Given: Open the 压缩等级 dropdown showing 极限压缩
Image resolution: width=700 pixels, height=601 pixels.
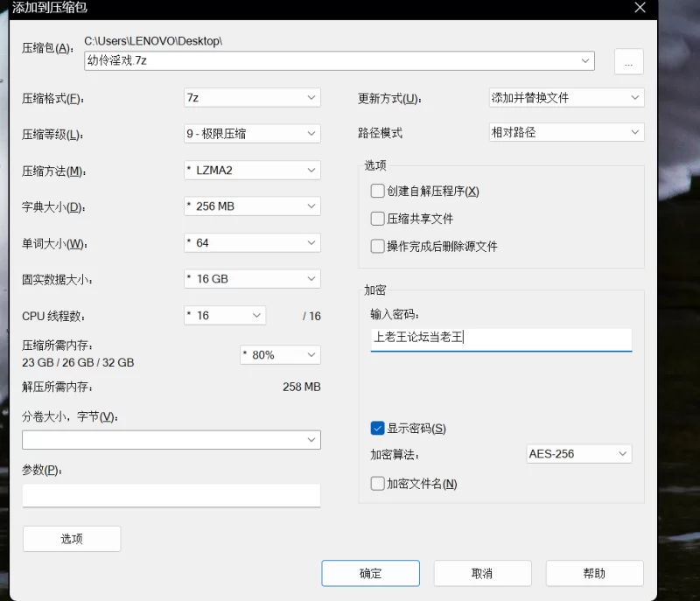Looking at the screenshot, I should 252,134.
